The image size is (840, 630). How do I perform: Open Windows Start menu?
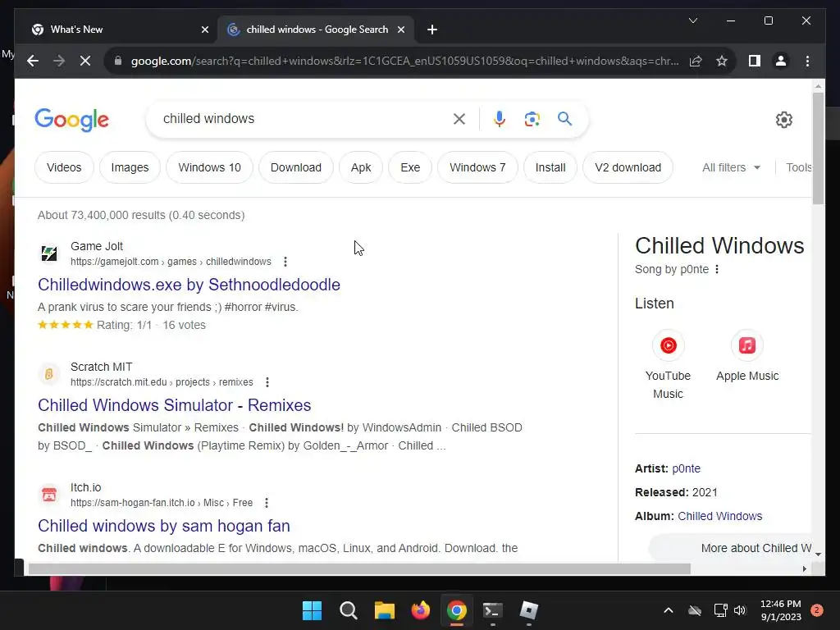point(312,610)
